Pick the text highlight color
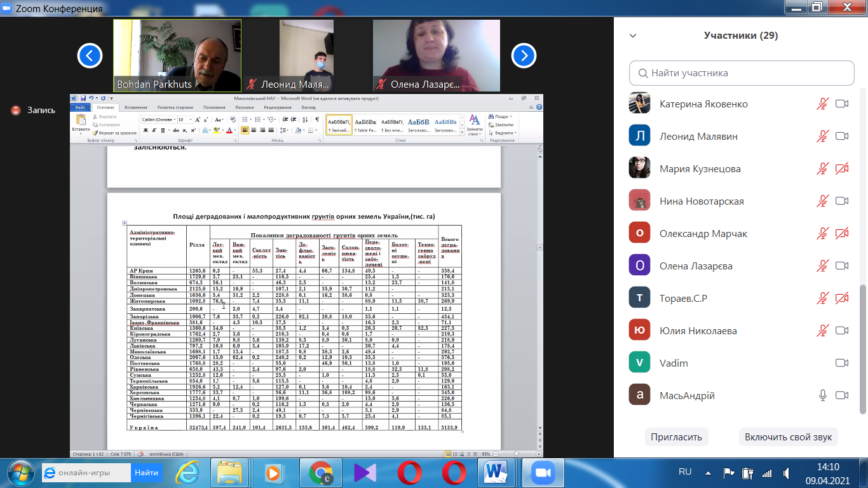This screenshot has width=868, height=488. [x=218, y=130]
